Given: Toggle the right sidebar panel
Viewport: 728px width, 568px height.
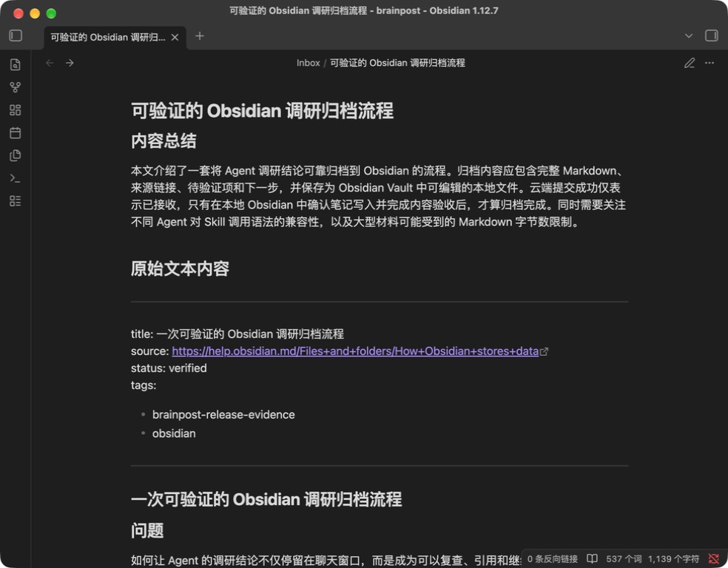Looking at the screenshot, I should point(711,35).
